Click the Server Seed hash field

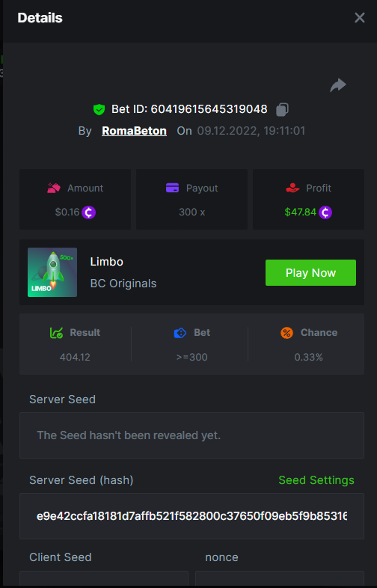click(191, 516)
